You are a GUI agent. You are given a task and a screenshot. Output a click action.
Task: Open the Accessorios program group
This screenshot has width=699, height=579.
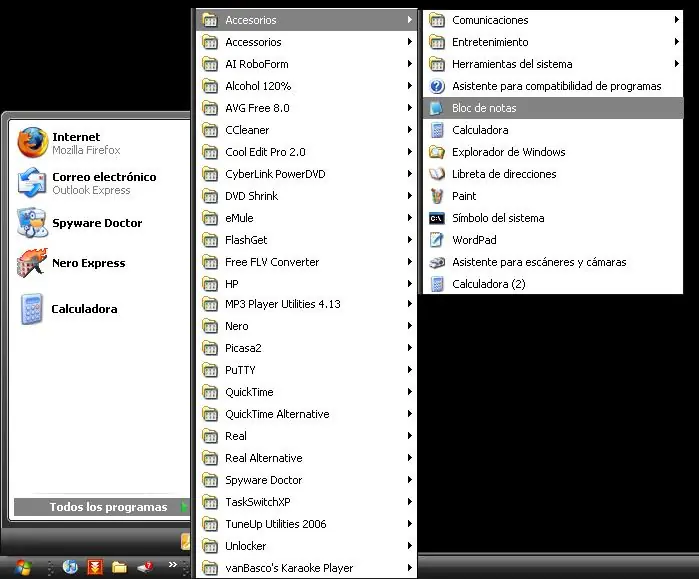(x=307, y=42)
